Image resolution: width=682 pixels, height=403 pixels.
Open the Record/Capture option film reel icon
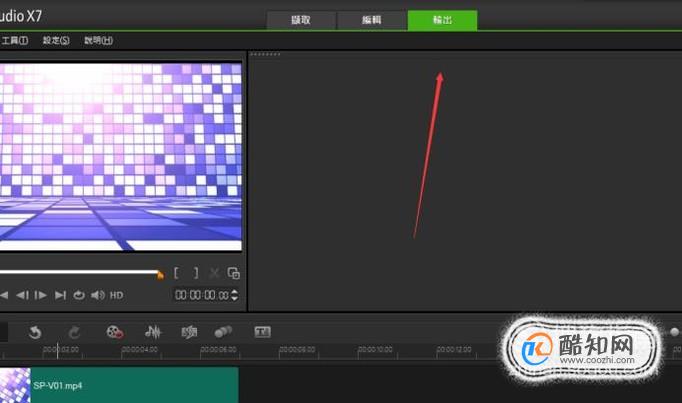tap(115, 332)
